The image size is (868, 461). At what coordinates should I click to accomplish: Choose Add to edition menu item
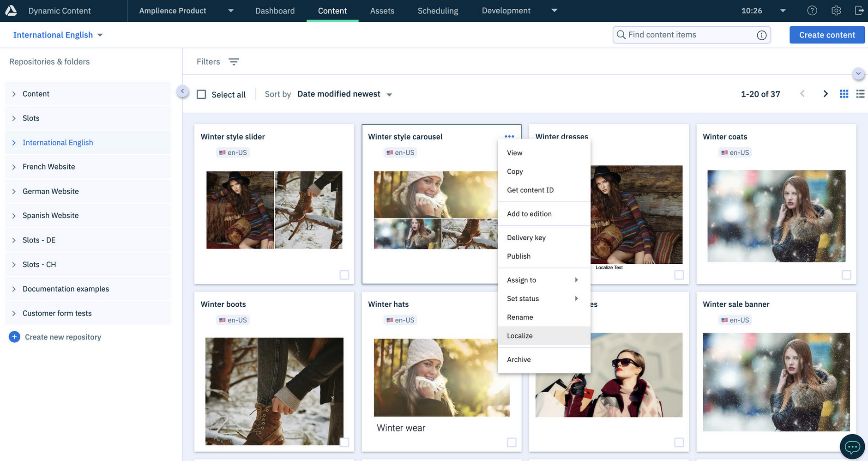coord(544,214)
